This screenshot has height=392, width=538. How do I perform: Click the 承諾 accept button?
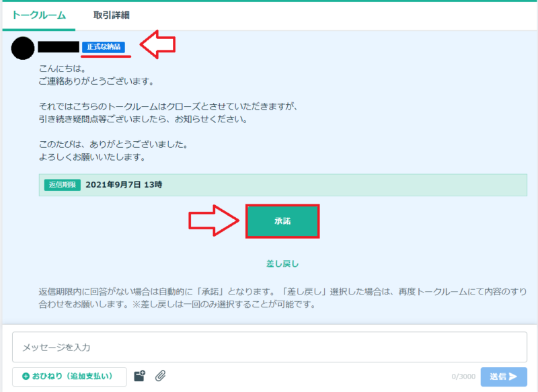coord(282,221)
